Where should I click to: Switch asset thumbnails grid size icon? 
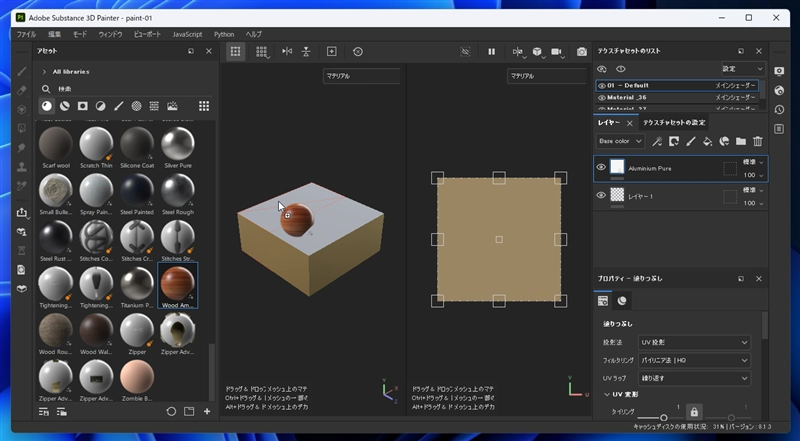click(204, 106)
